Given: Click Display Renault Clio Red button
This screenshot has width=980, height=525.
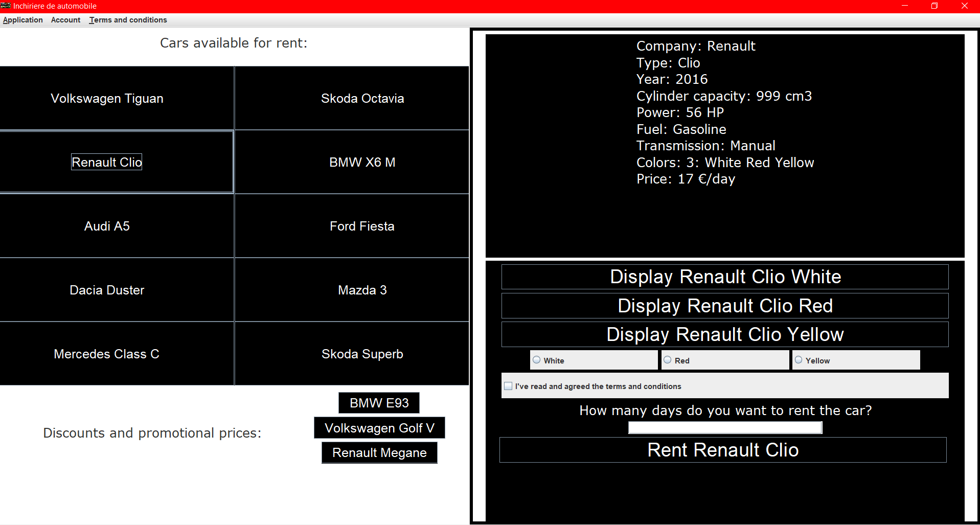Looking at the screenshot, I should click(x=725, y=306).
